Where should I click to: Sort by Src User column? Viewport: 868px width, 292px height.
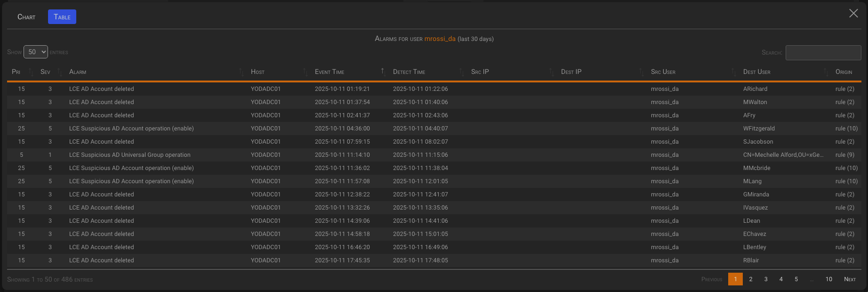663,72
